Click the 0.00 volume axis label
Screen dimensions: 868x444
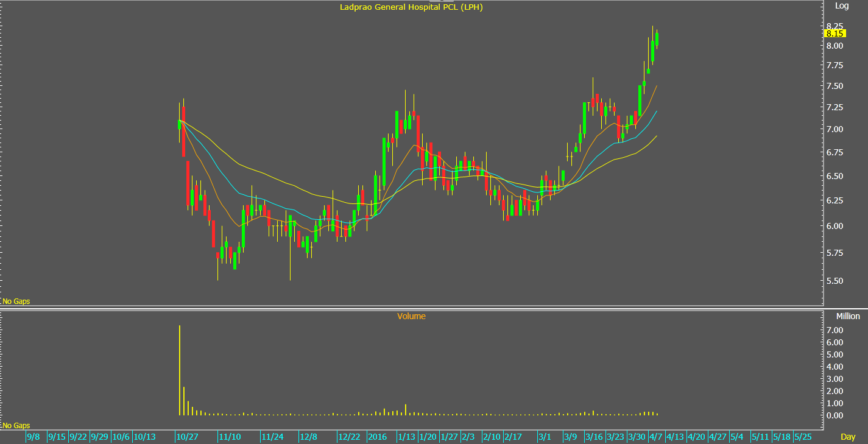(834, 415)
